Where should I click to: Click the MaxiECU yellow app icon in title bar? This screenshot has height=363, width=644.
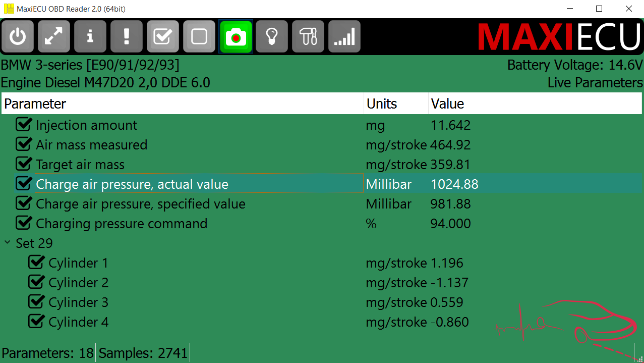pyautogui.click(x=9, y=9)
